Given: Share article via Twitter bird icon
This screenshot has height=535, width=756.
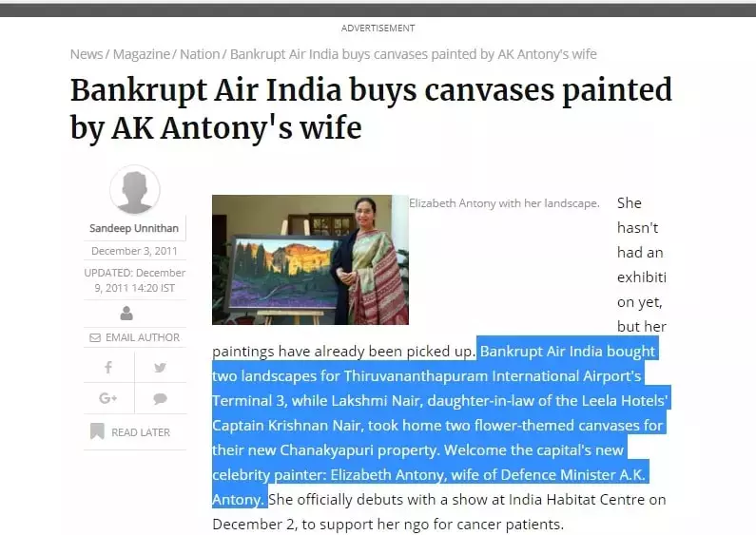Looking at the screenshot, I should (x=160, y=368).
